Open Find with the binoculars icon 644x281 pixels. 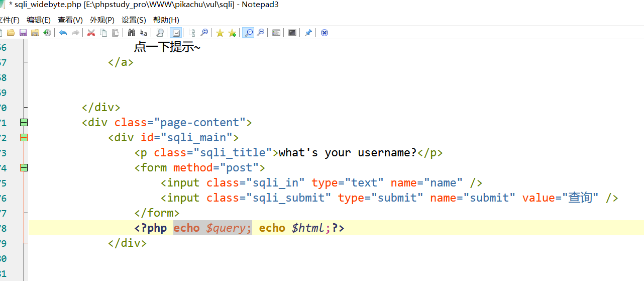(132, 33)
